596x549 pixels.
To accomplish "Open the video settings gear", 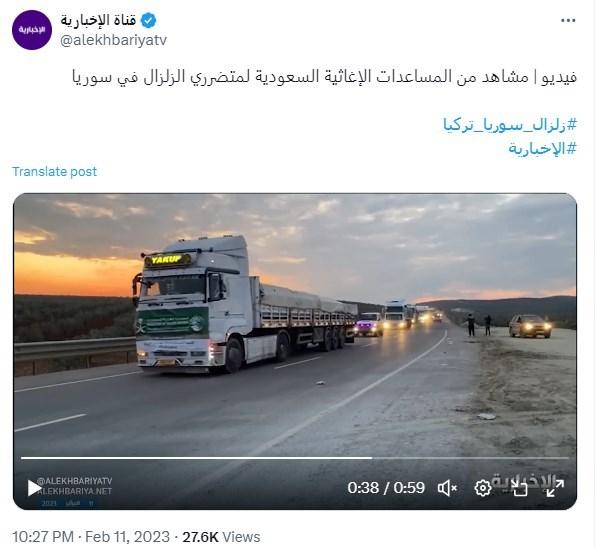I will (483, 488).
